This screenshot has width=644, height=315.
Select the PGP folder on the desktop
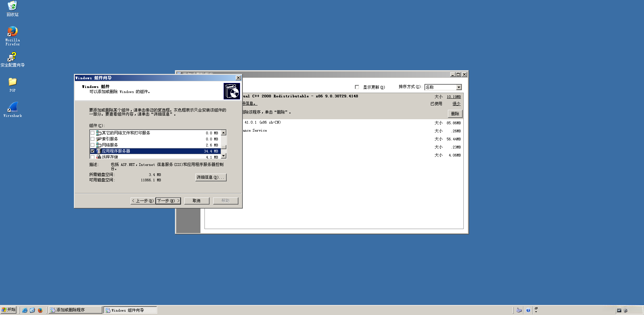pos(12,85)
